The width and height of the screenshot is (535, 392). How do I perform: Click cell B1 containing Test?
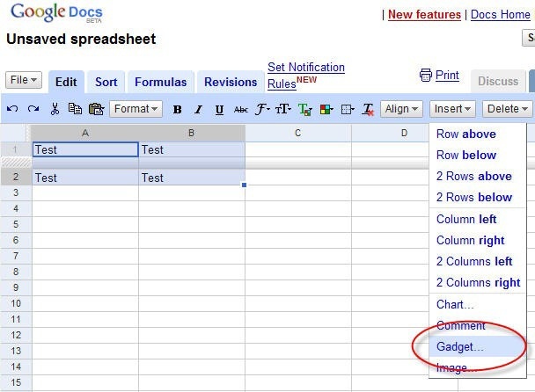click(x=192, y=149)
